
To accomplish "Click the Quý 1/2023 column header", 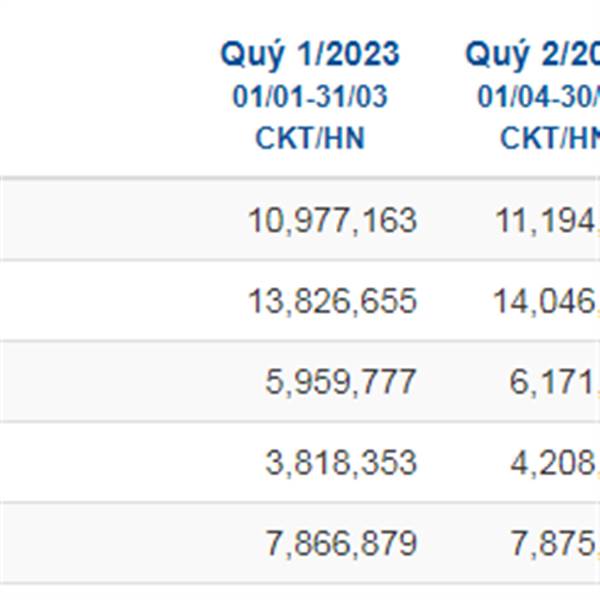I will 309,53.
